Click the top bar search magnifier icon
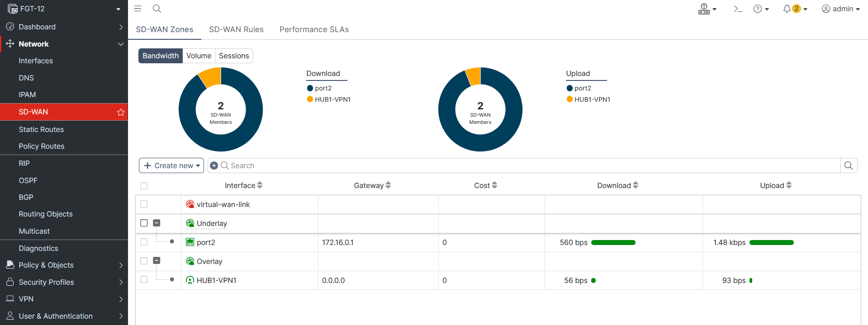The height and width of the screenshot is (325, 868). pyautogui.click(x=157, y=9)
